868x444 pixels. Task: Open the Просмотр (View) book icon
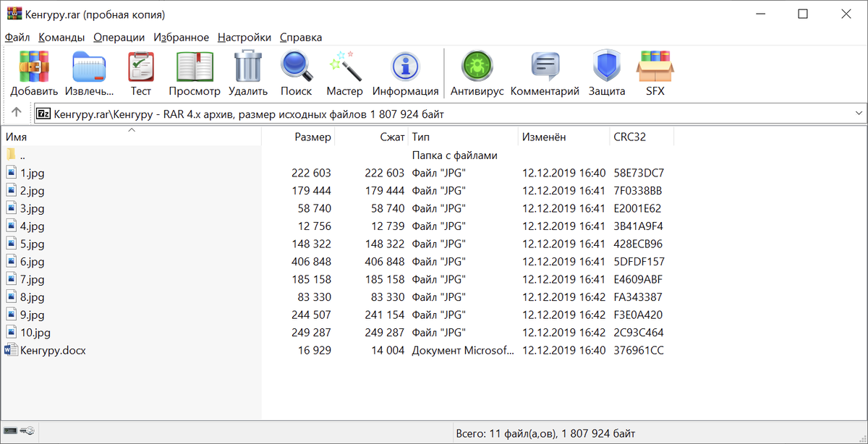[195, 67]
